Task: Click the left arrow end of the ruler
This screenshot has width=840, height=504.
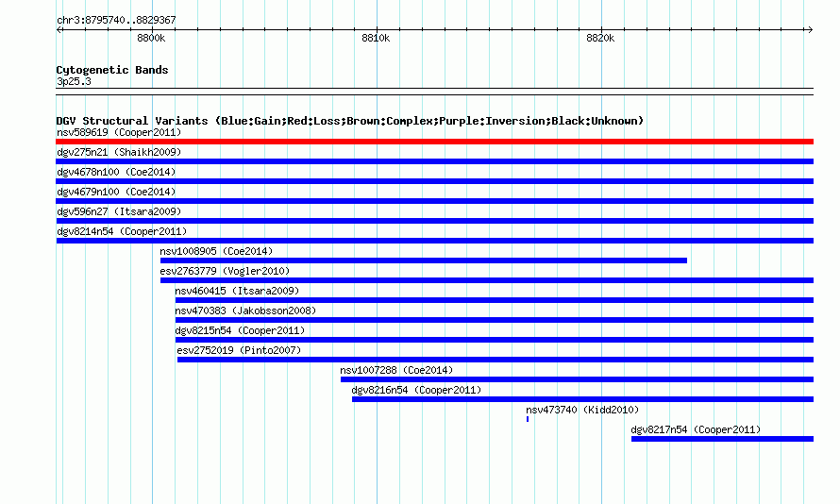Action: [59, 29]
